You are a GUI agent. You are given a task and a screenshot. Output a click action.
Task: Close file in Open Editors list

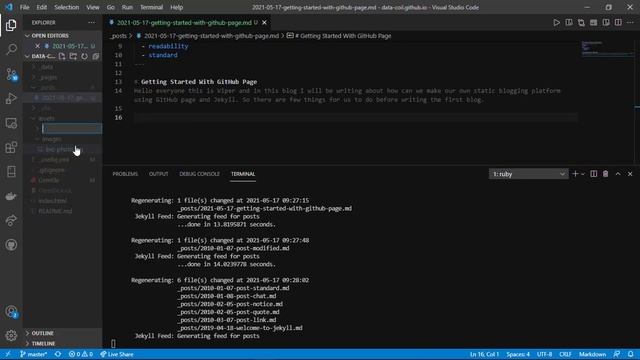38,46
